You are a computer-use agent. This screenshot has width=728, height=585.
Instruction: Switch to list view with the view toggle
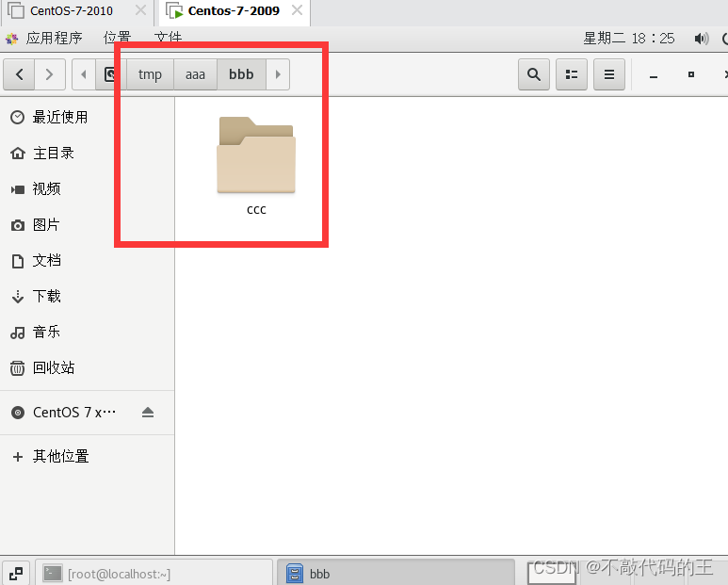click(x=572, y=74)
